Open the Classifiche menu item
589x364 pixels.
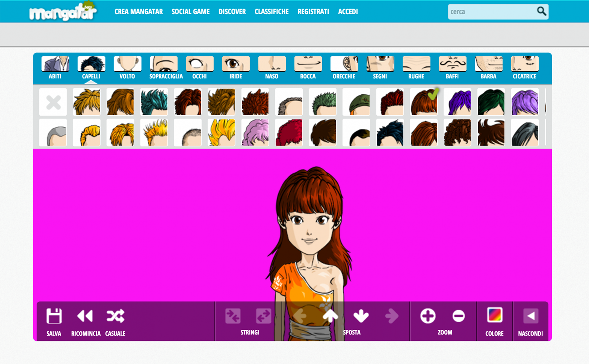coord(272,12)
